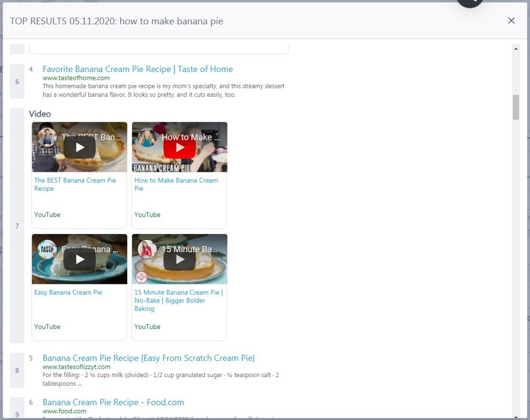Play The BEST Banana Cream Pie video
Image resolution: width=530 pixels, height=420 pixels.
point(79,148)
